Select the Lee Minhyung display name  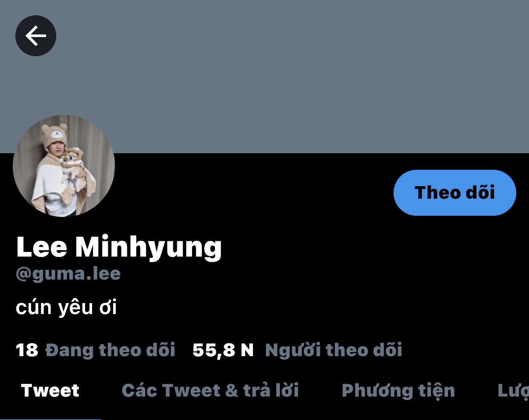point(119,247)
